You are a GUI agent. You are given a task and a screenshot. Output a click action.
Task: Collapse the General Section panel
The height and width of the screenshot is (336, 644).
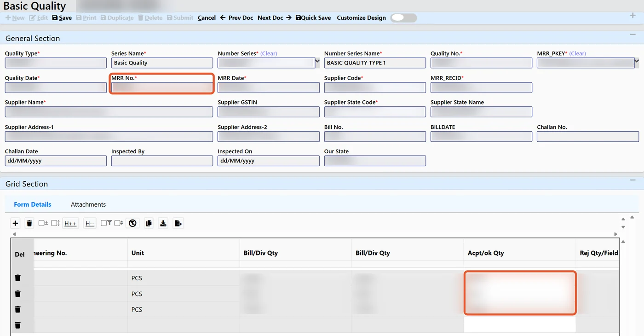[x=632, y=35]
